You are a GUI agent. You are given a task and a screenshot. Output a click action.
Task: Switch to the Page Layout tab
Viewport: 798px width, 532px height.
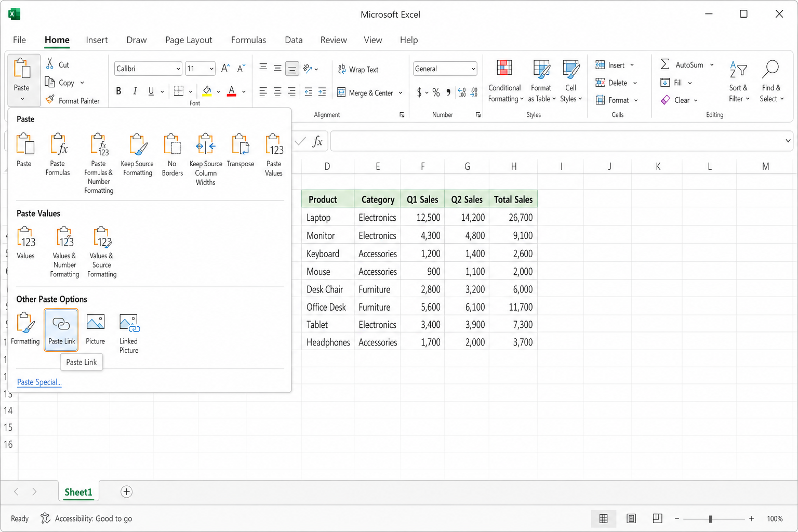coord(189,40)
